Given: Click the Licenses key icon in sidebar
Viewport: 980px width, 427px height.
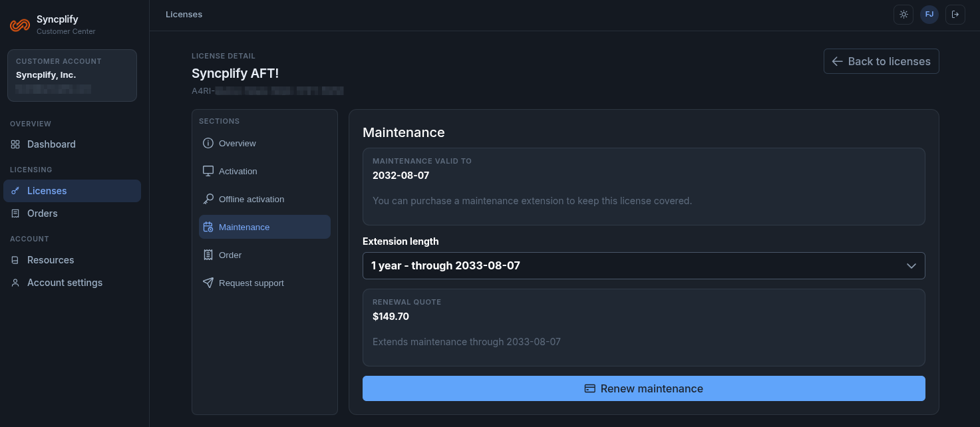Looking at the screenshot, I should coord(15,191).
